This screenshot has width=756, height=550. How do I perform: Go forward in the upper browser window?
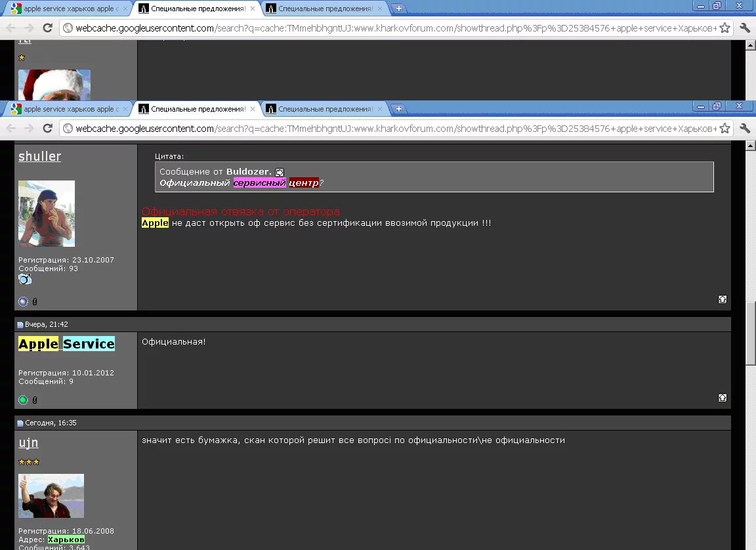(29, 28)
